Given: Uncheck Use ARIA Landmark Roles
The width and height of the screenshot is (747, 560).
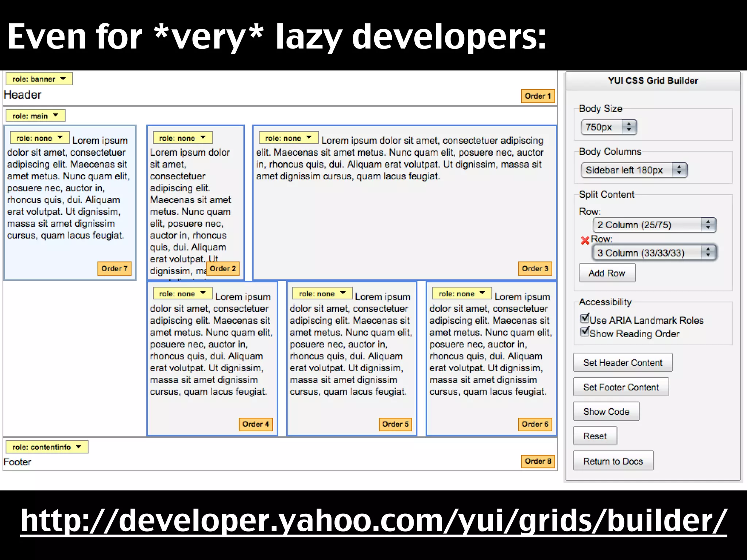Looking at the screenshot, I should pyautogui.click(x=585, y=318).
